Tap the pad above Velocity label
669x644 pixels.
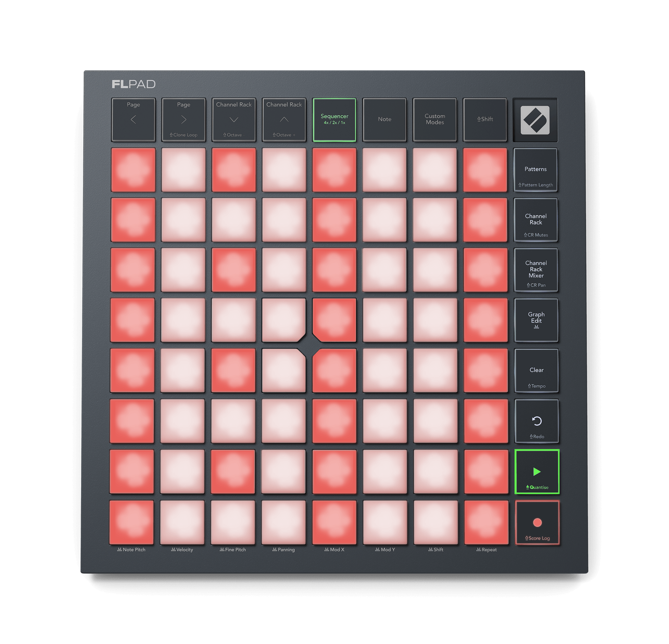coord(182,522)
